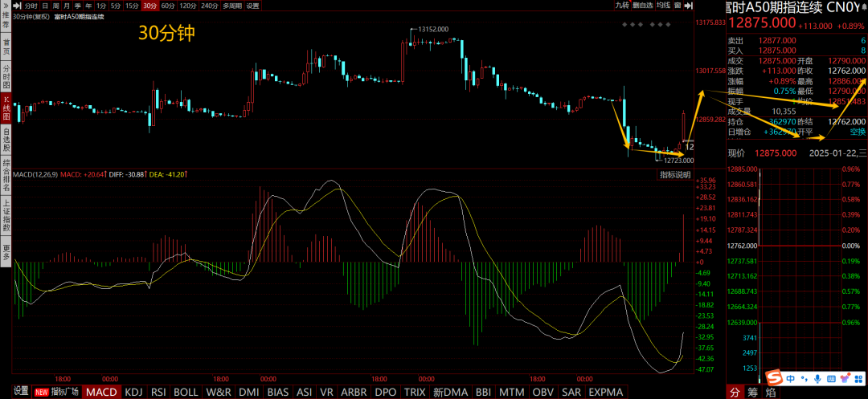The image size is (868, 399).
Task: Switch to the DMI indicator
Action: click(x=248, y=392)
